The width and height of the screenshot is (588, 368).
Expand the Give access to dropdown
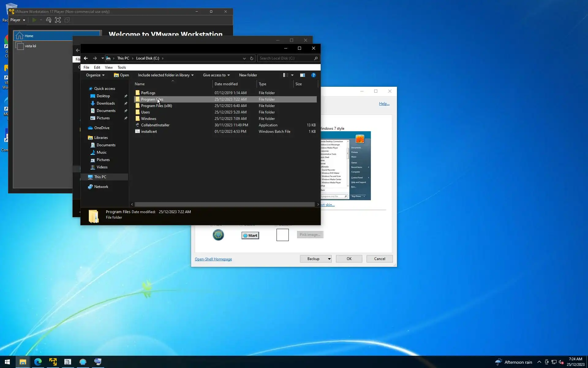coord(216,75)
